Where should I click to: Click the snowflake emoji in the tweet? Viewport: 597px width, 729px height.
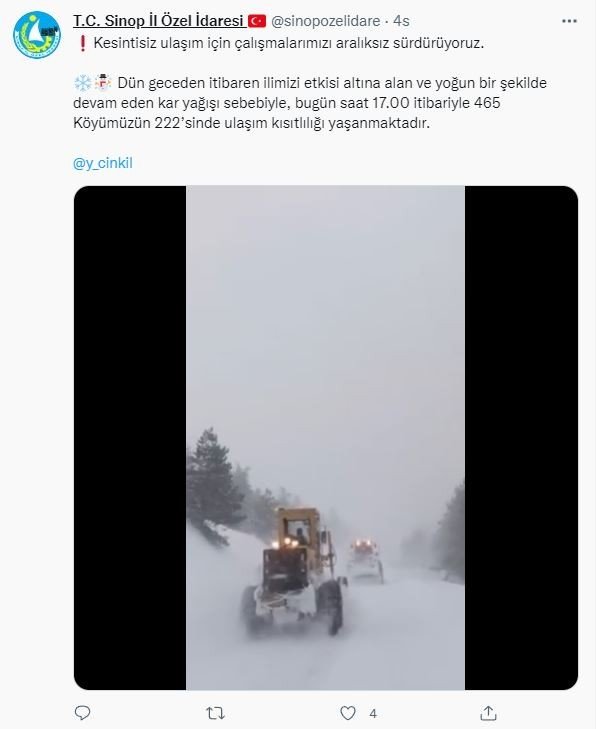coord(83,83)
